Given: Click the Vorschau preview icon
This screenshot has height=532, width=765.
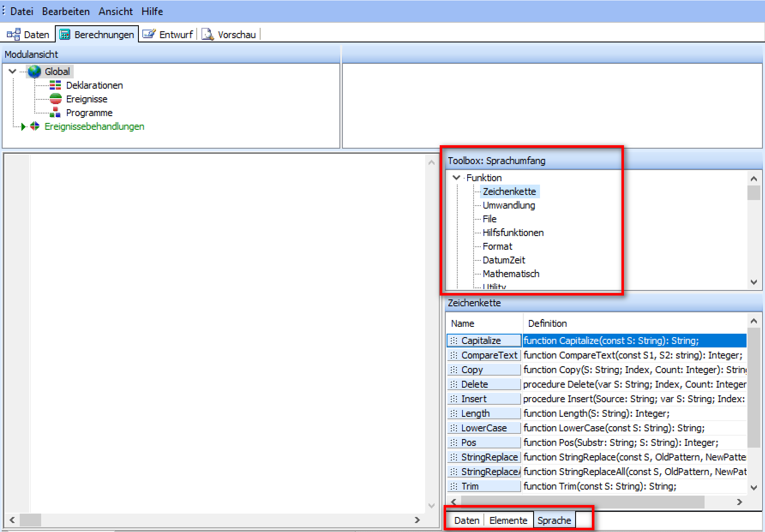Looking at the screenshot, I should 207,34.
